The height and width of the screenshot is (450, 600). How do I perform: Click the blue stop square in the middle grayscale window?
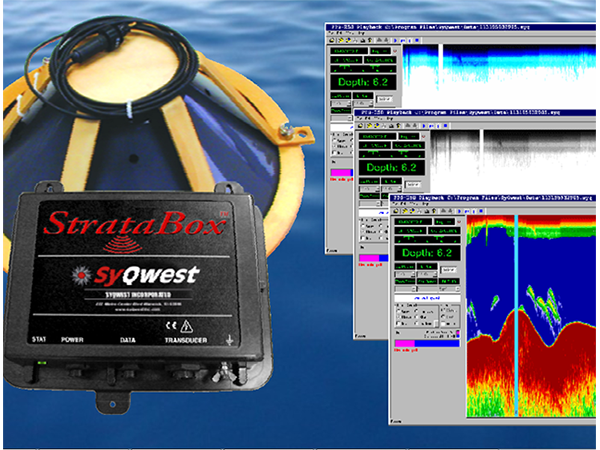[445, 126]
